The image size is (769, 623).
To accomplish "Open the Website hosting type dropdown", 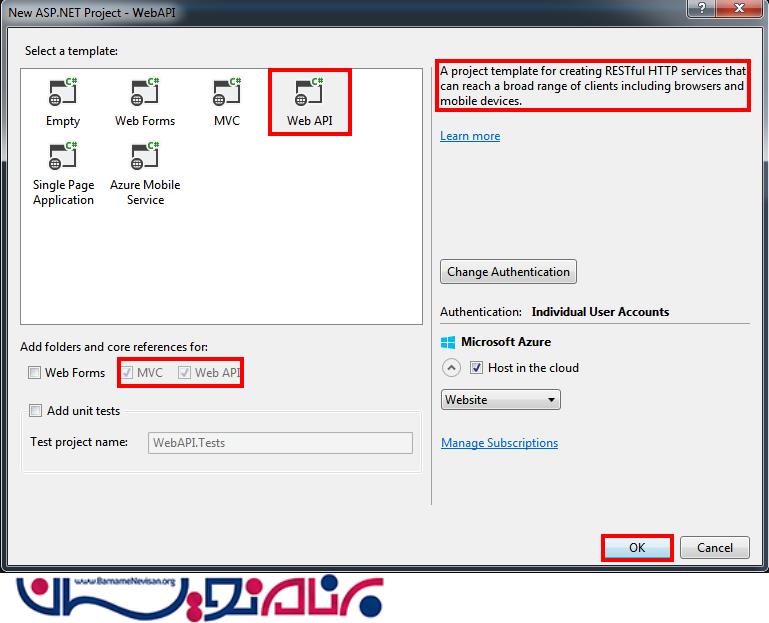I will [501, 400].
